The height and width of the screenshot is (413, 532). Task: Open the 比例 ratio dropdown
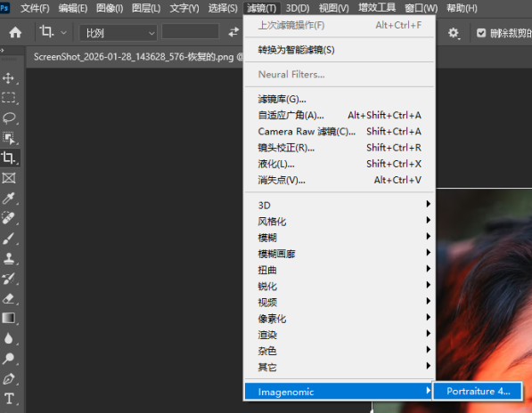[118, 33]
